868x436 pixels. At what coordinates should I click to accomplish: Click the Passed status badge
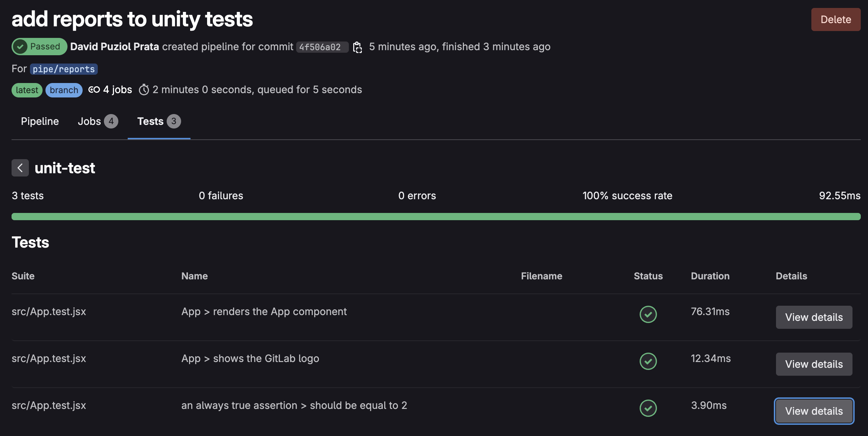coord(39,47)
